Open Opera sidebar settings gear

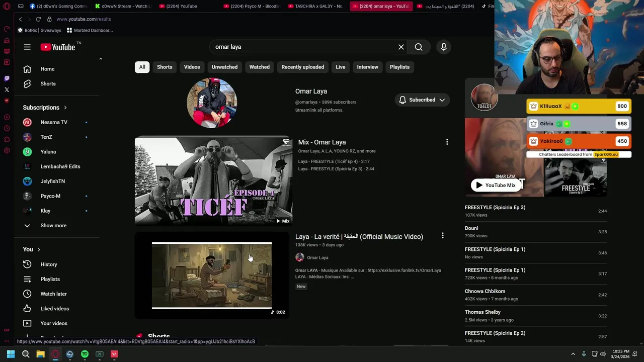[x=7, y=150]
